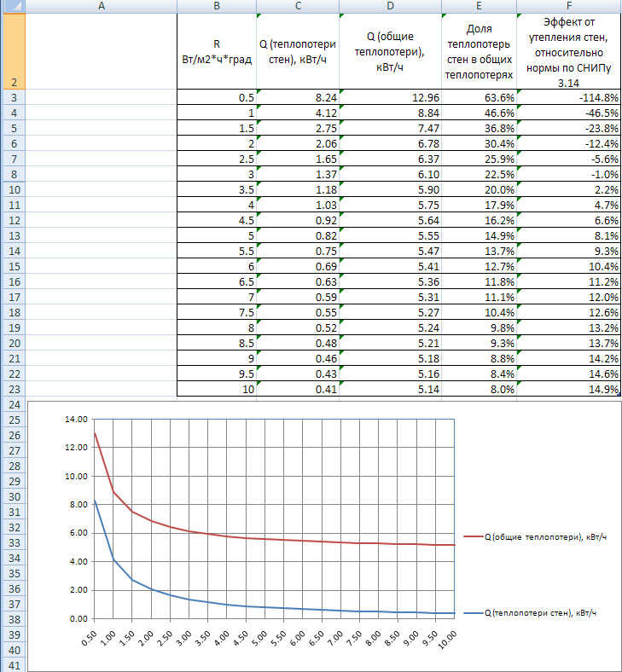Select cell with value -1.0%
The width and height of the screenshot is (622, 672).
pos(569,174)
